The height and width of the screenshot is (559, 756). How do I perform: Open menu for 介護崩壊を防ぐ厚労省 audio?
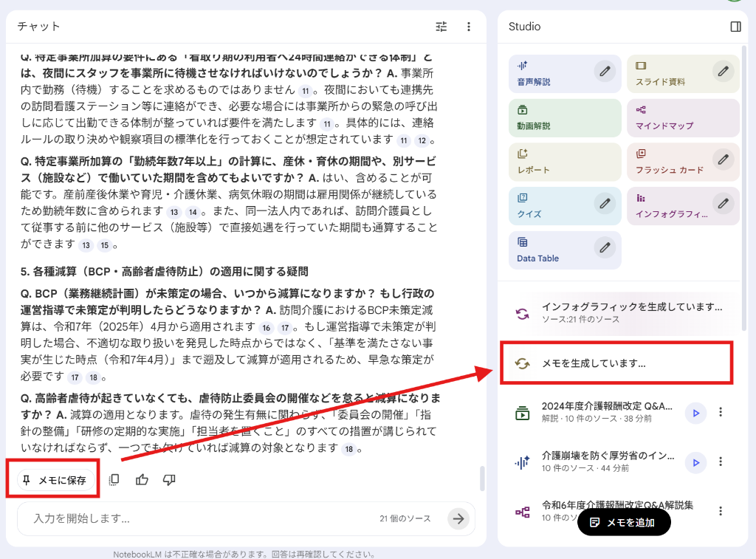[x=721, y=462]
